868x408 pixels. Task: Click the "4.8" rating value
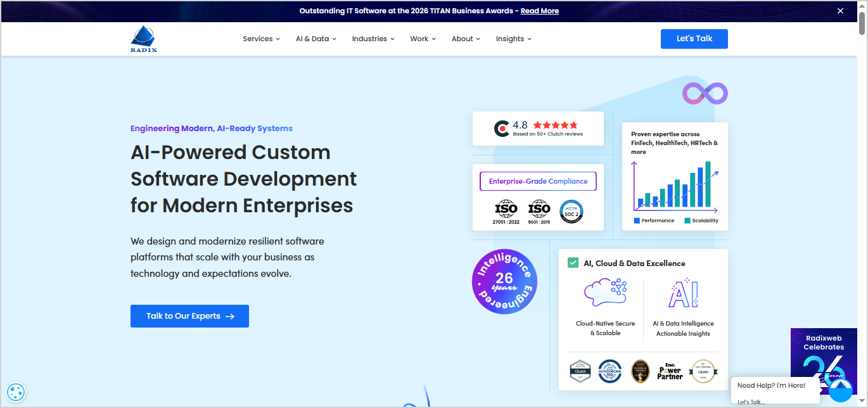coord(520,125)
